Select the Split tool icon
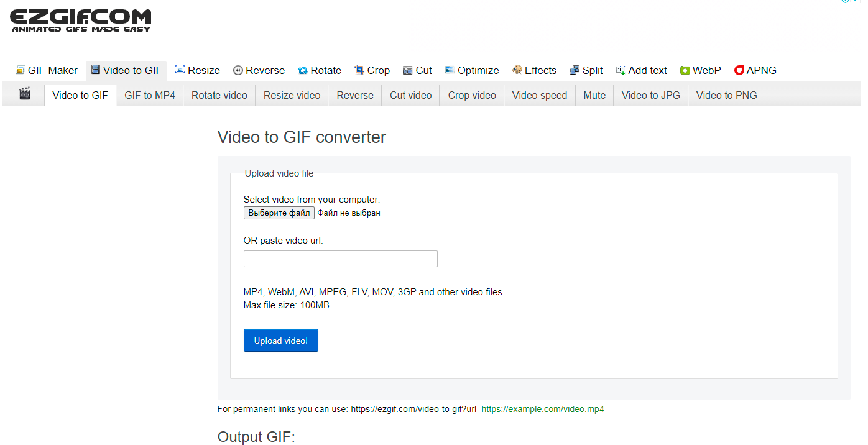This screenshot has height=445, width=868. click(575, 70)
